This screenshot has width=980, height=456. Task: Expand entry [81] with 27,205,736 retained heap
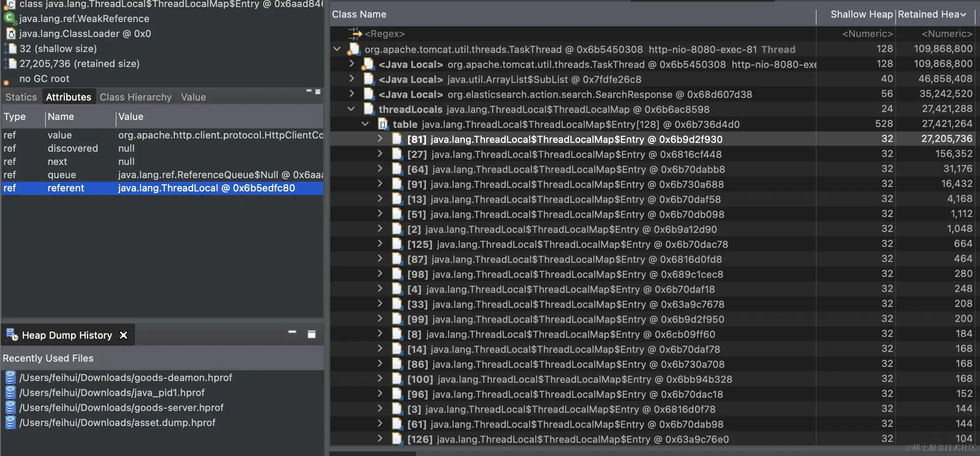[380, 138]
